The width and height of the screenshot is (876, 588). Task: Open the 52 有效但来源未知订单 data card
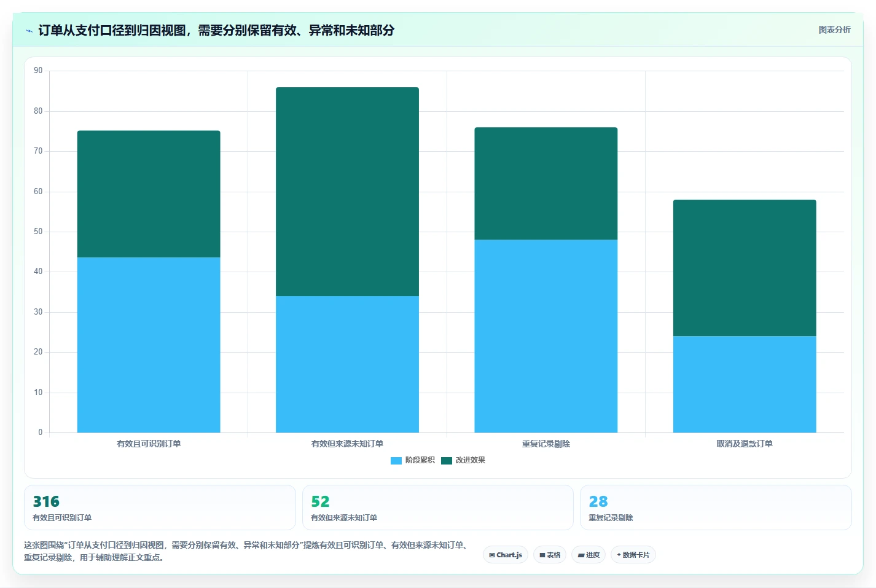pos(438,508)
